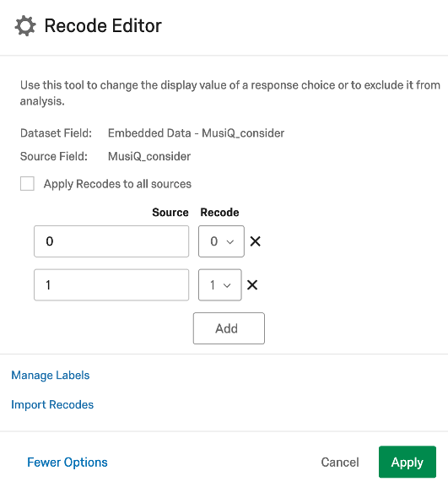Cancel the Recode Editor dialog
448x487 pixels.
pyautogui.click(x=340, y=463)
